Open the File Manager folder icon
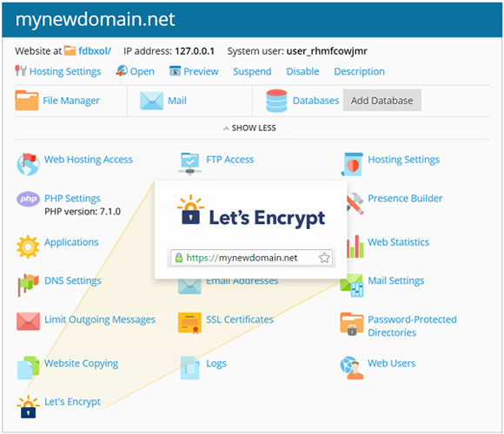 pyautogui.click(x=27, y=101)
